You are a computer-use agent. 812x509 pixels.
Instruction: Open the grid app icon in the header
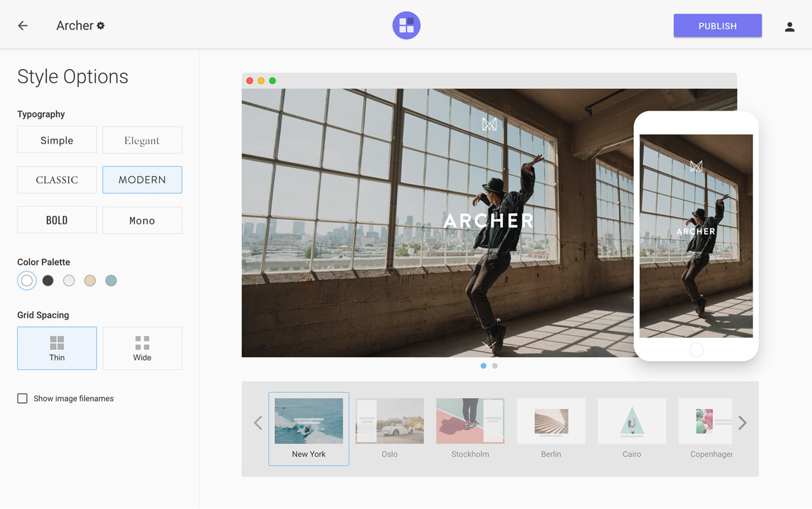pyautogui.click(x=406, y=25)
